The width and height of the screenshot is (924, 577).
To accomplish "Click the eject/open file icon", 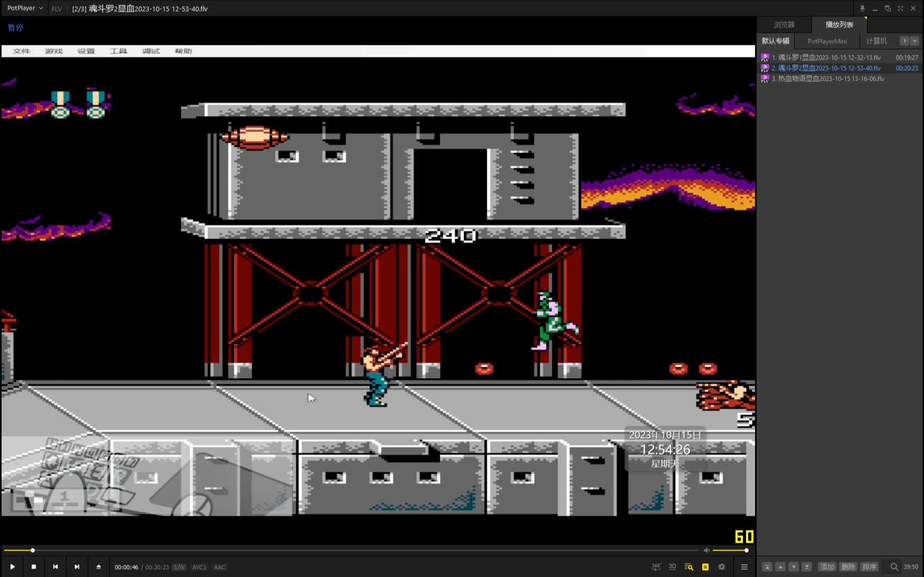I will 99,566.
